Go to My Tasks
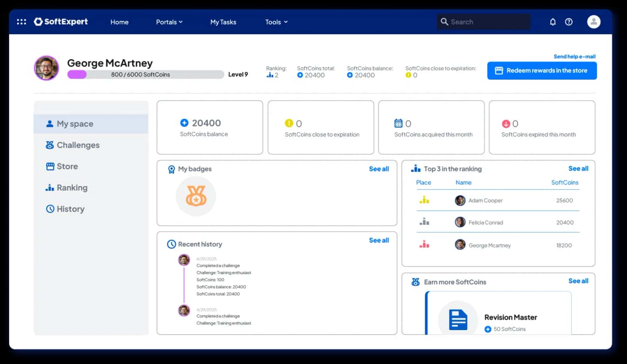The image size is (627, 364). click(x=223, y=22)
